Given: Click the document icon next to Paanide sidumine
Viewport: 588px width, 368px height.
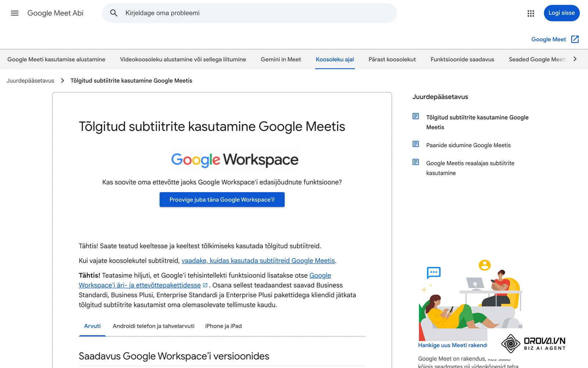Looking at the screenshot, I should (416, 144).
